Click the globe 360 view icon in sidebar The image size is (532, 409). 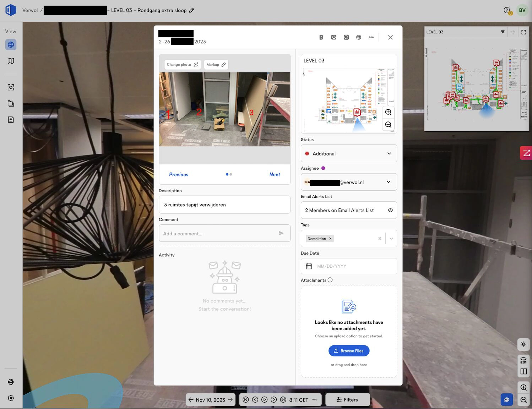pyautogui.click(x=11, y=45)
